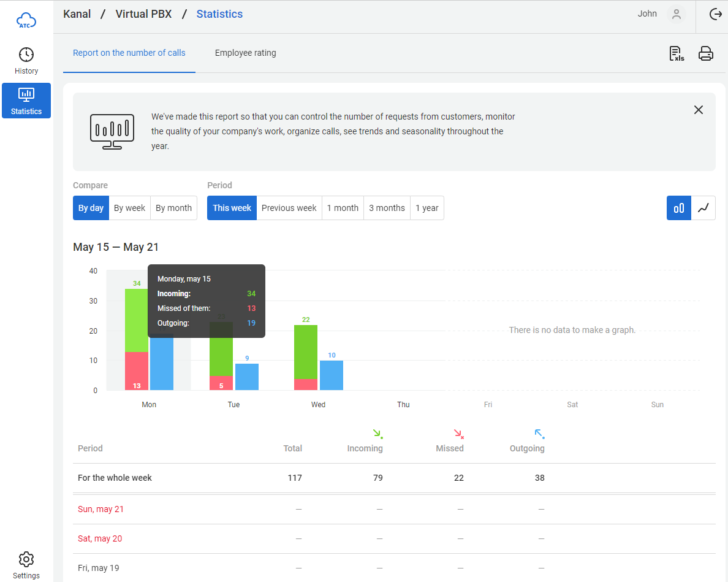Open John's user profile avatar
728x582 pixels.
coord(676,14)
